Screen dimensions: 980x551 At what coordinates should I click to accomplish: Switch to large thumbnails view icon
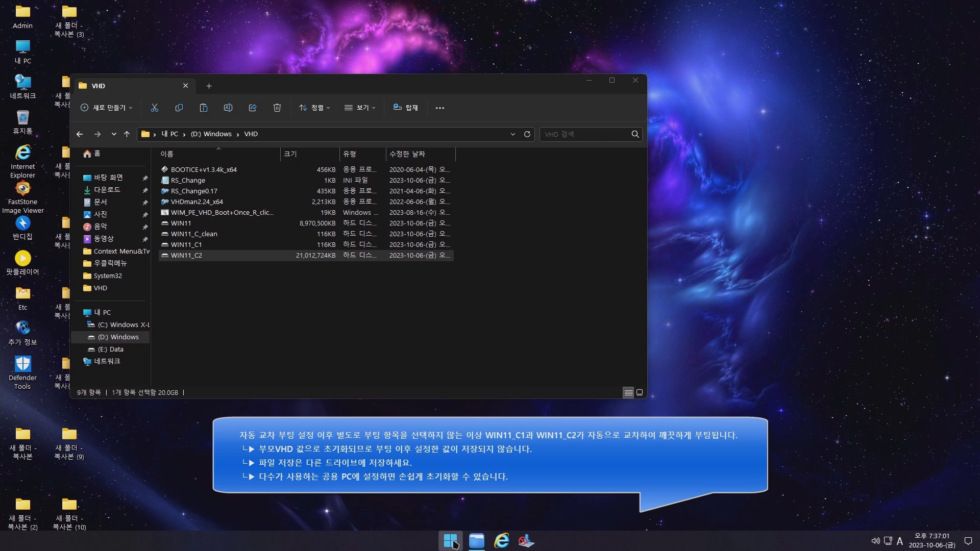click(640, 392)
